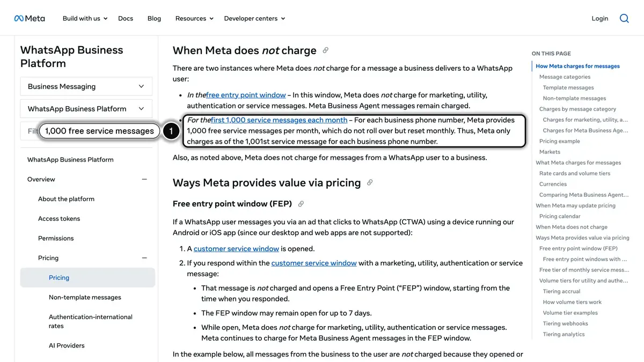Jump to Message categories section

[565, 77]
